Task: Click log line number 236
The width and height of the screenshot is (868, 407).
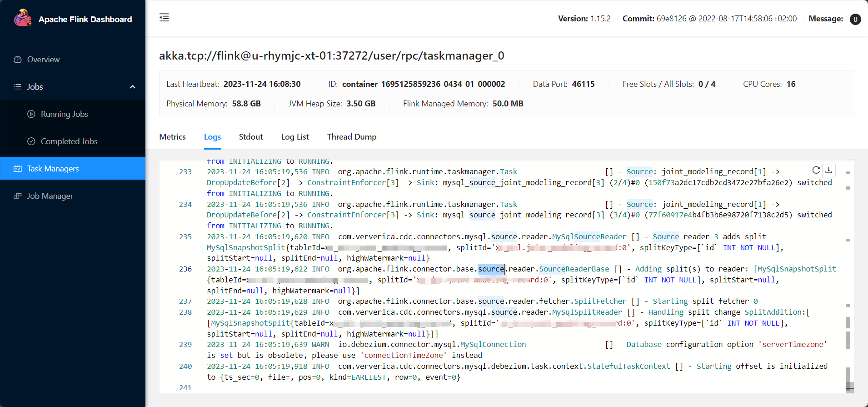Action: [x=185, y=269]
